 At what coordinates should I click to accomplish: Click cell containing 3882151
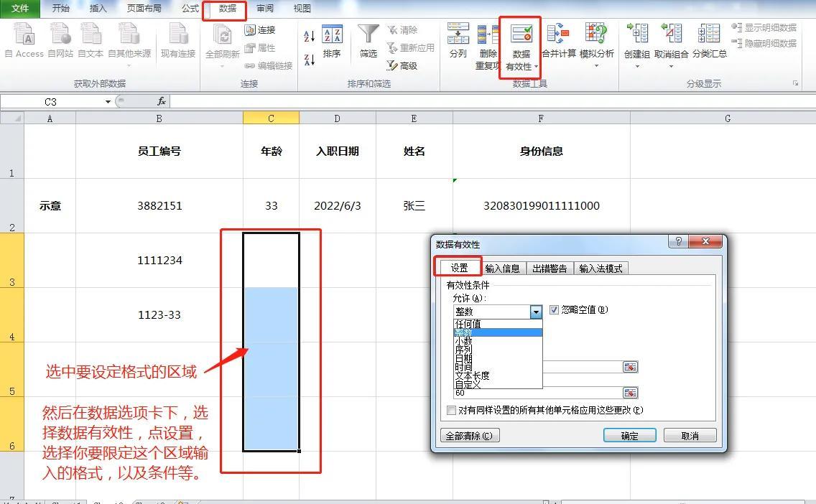pos(159,205)
